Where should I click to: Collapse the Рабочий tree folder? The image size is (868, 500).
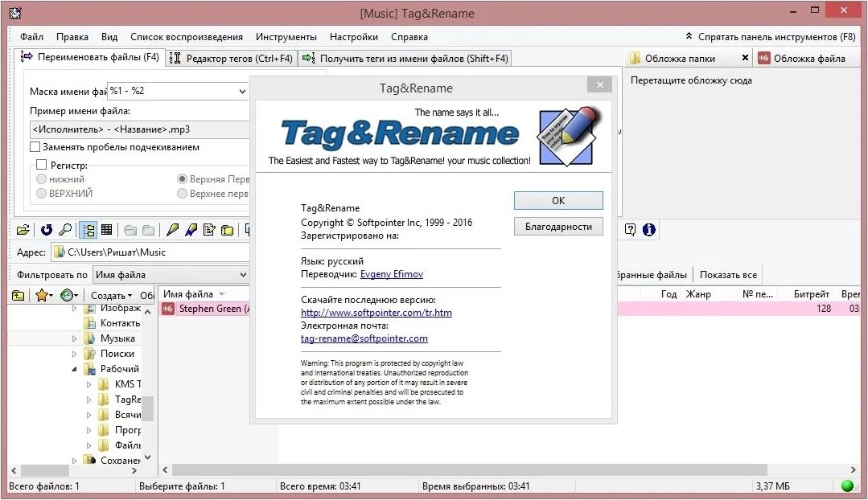(x=74, y=369)
